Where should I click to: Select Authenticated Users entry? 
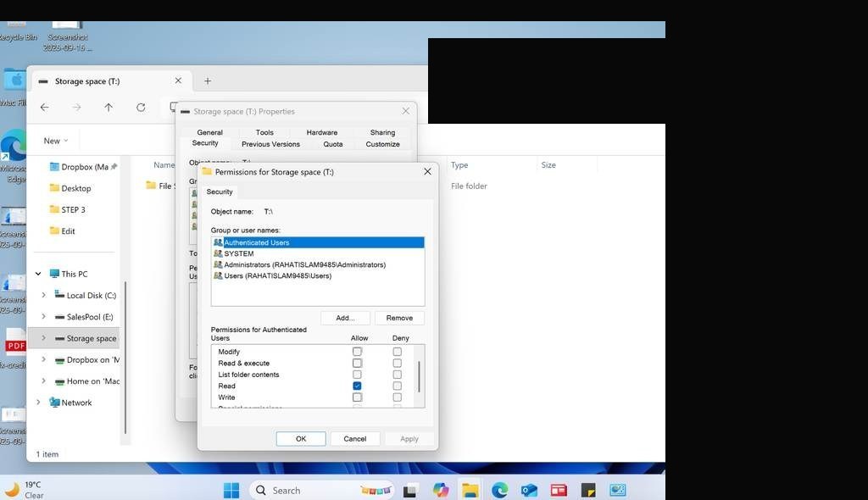pos(317,242)
